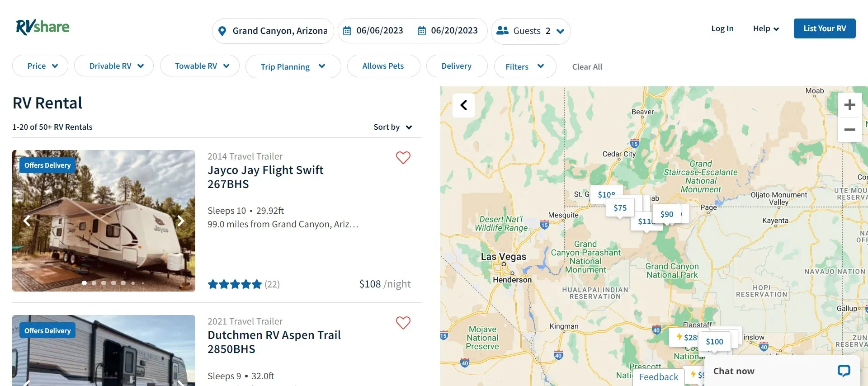The height and width of the screenshot is (386, 868).
Task: Favorite the Dutchmen Aspen Trail listing
Action: pos(403,322)
